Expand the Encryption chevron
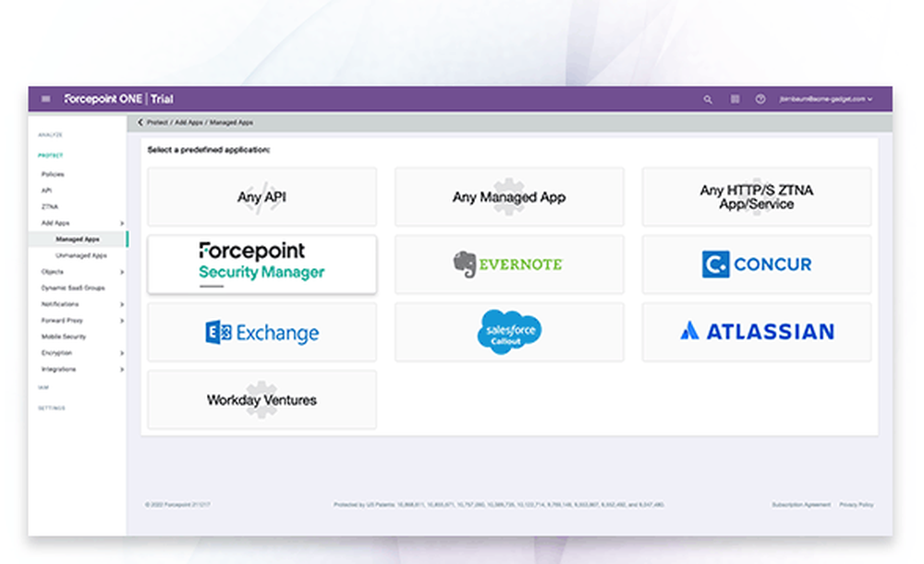The image size is (924, 564). coord(121,353)
